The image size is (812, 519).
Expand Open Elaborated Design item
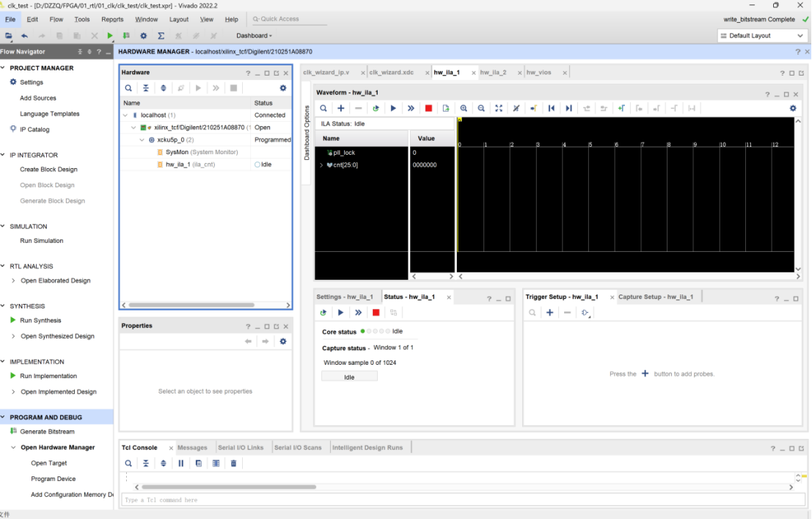[x=13, y=280]
